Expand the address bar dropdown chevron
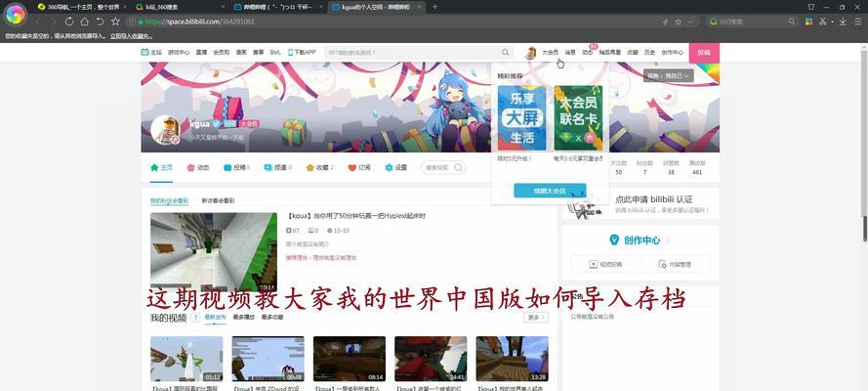 coord(690,22)
